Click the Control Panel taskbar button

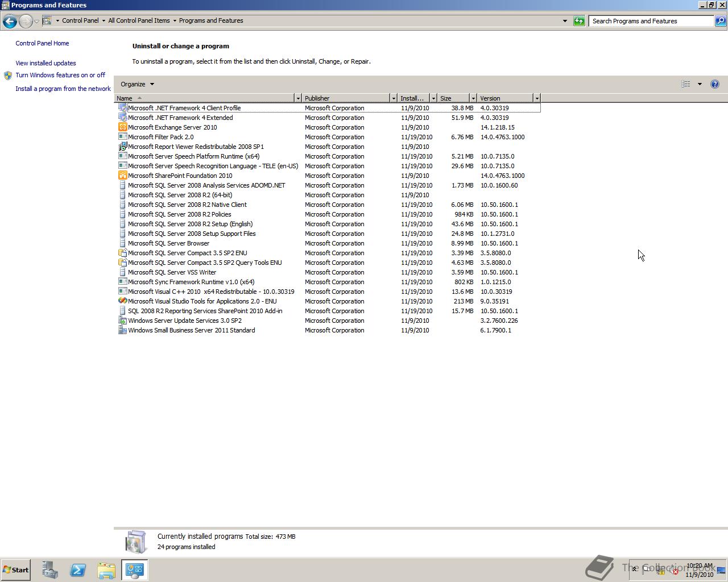click(135, 570)
